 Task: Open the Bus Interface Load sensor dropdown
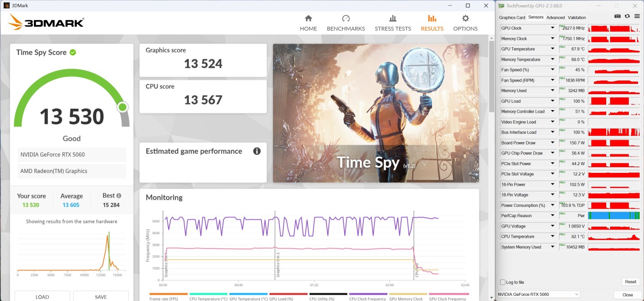pos(553,132)
